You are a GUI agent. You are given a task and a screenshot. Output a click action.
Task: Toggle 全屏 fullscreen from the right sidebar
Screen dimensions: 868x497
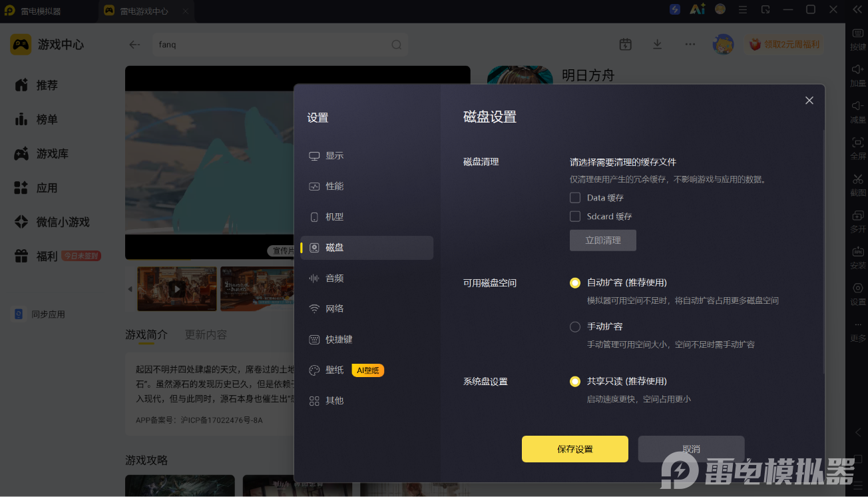(x=858, y=147)
